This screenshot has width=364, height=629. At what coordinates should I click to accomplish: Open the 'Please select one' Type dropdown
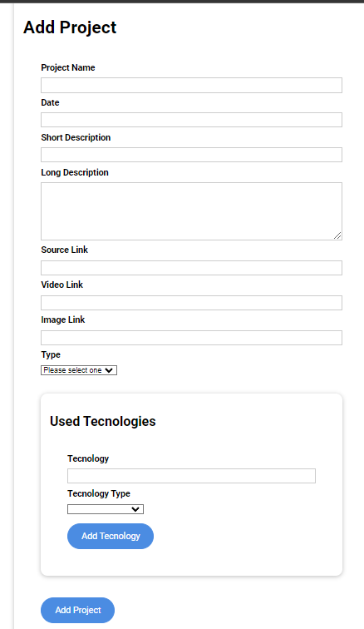click(x=79, y=370)
